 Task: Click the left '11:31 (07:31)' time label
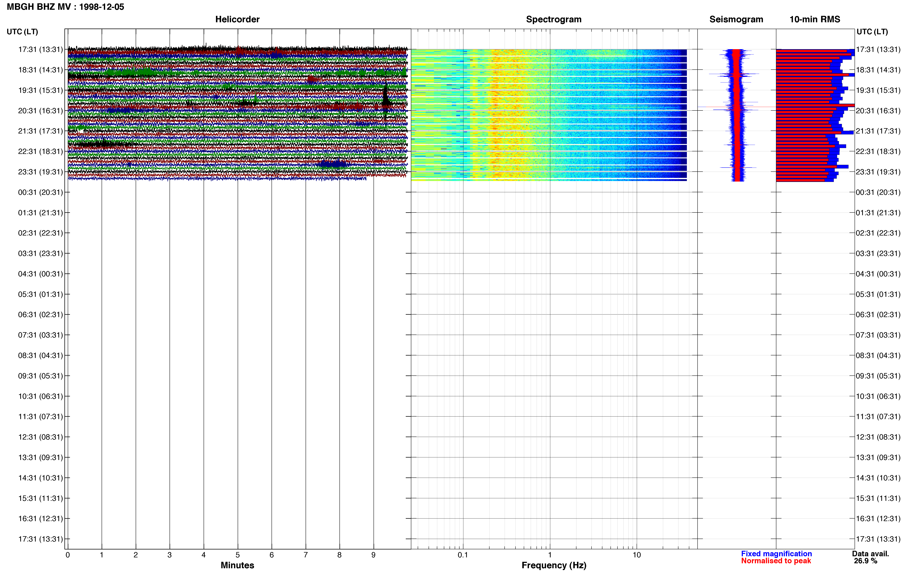pyautogui.click(x=41, y=417)
